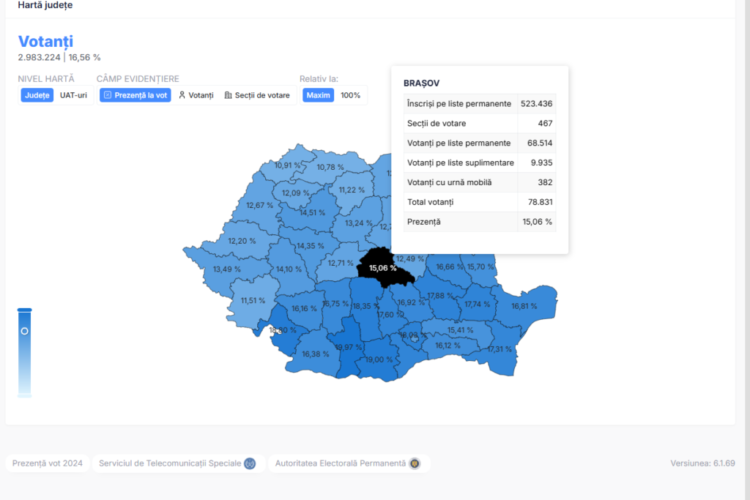
Task: Select the county showing 16,92 %
Action: pos(410,302)
